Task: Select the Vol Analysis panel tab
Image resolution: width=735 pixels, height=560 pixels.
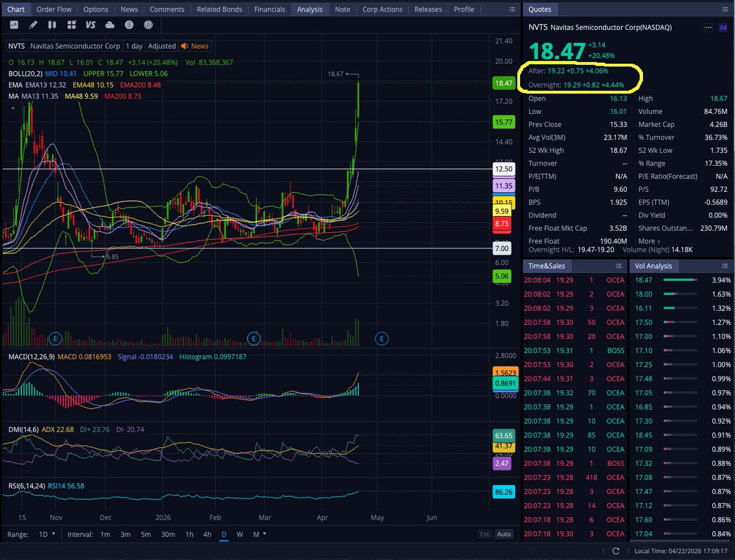Action: pos(654,266)
